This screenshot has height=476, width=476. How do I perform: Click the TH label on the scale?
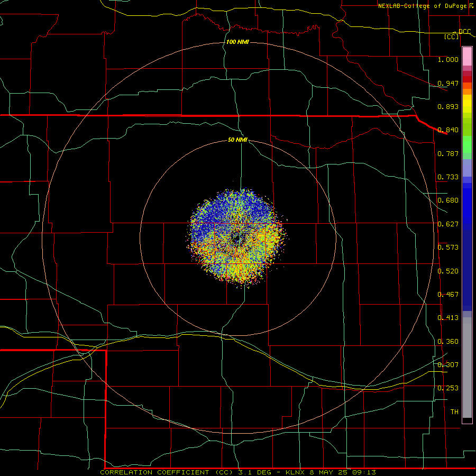coord(454,412)
